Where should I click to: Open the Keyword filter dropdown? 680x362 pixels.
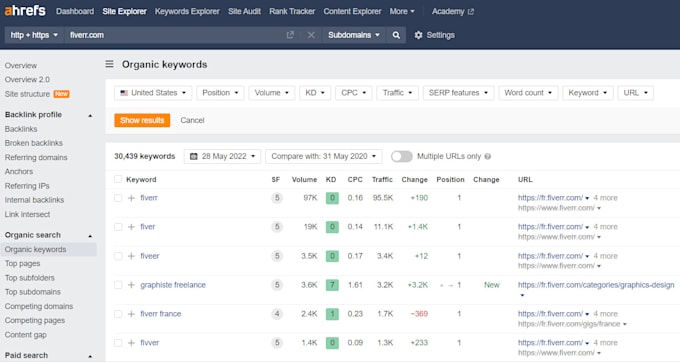coord(588,93)
